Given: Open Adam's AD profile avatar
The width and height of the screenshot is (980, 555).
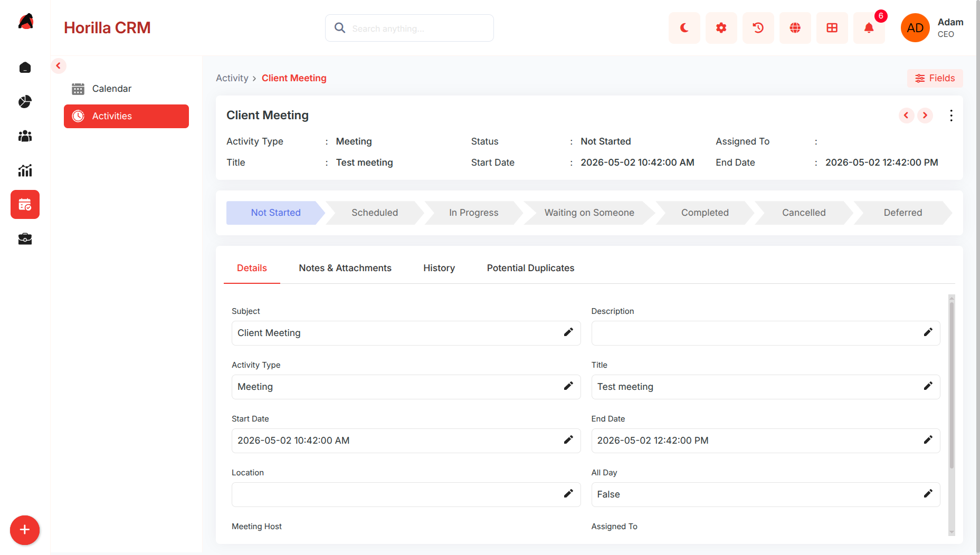Looking at the screenshot, I should (x=915, y=28).
